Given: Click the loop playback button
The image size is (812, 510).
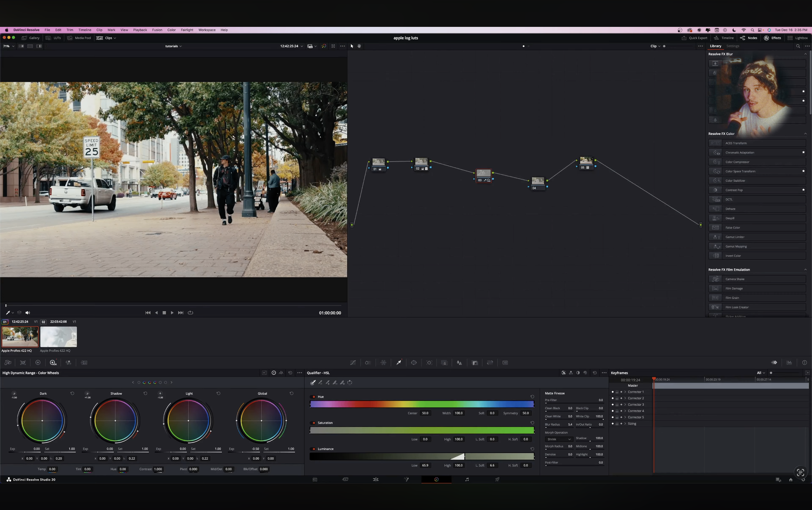Looking at the screenshot, I should pyautogui.click(x=191, y=313).
